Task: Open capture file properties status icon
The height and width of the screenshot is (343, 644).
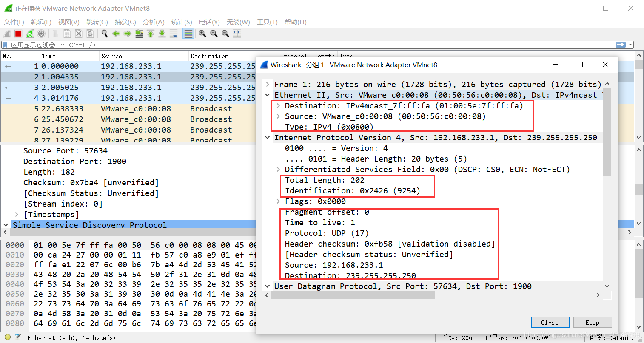Action: [x=18, y=337]
